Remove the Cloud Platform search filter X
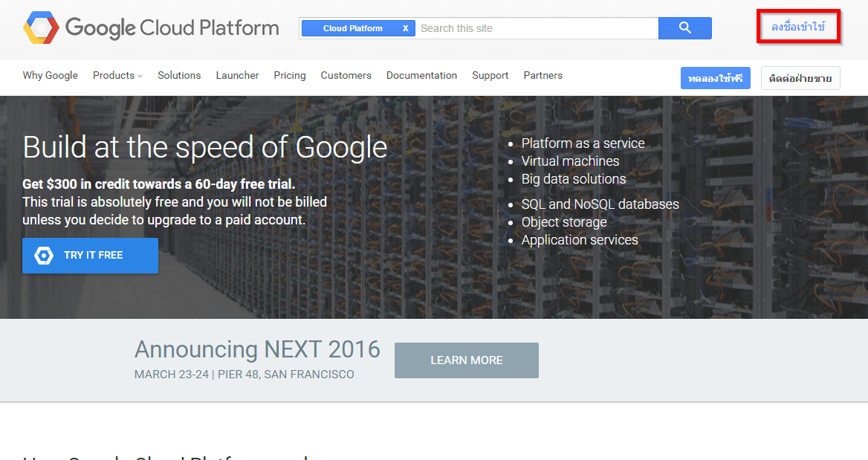 pos(405,28)
